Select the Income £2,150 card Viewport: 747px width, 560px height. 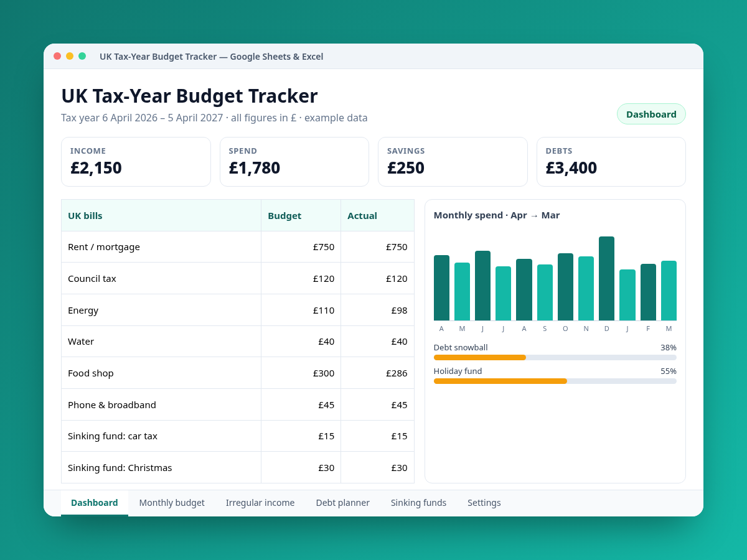pyautogui.click(x=136, y=162)
